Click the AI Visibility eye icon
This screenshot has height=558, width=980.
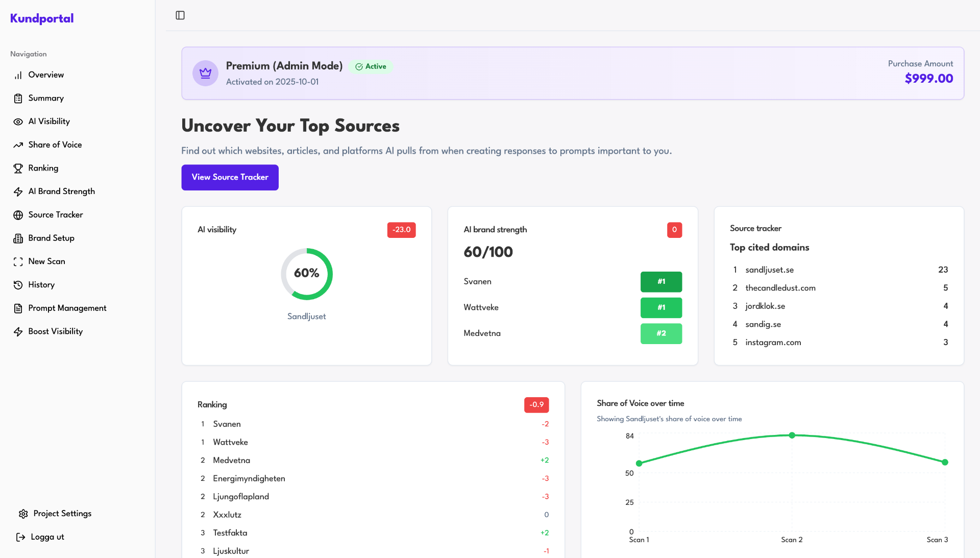coord(18,121)
